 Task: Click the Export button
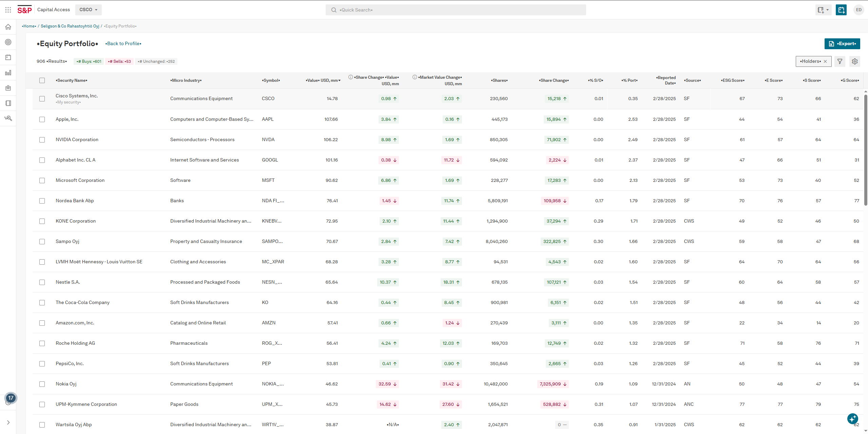[842, 44]
